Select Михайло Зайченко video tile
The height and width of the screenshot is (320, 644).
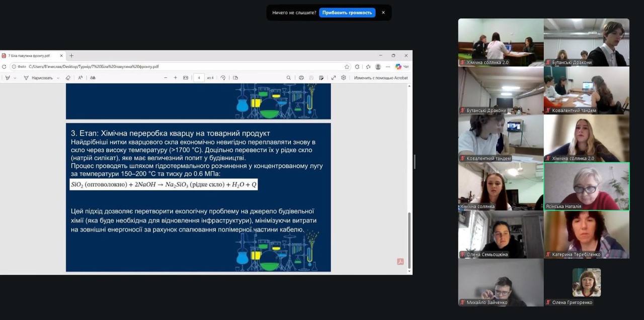pos(501,282)
